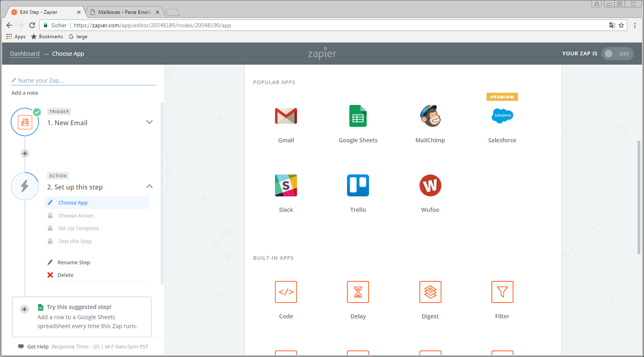
Task: Add a step using the plus between steps
Action: coord(25,153)
